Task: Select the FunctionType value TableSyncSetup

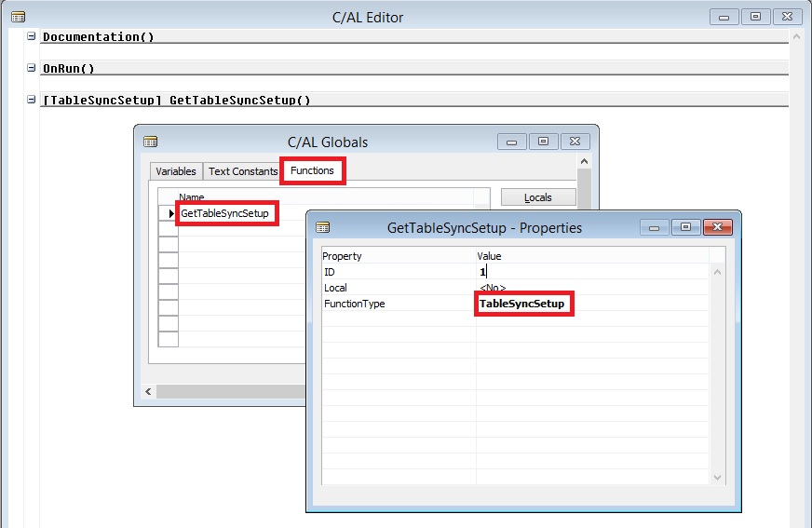Action: pyautogui.click(x=522, y=304)
